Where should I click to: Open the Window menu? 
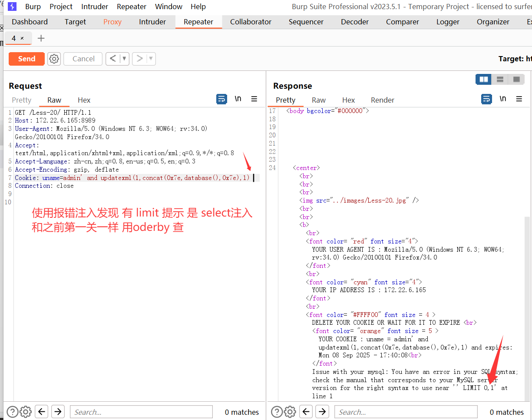[169, 7]
